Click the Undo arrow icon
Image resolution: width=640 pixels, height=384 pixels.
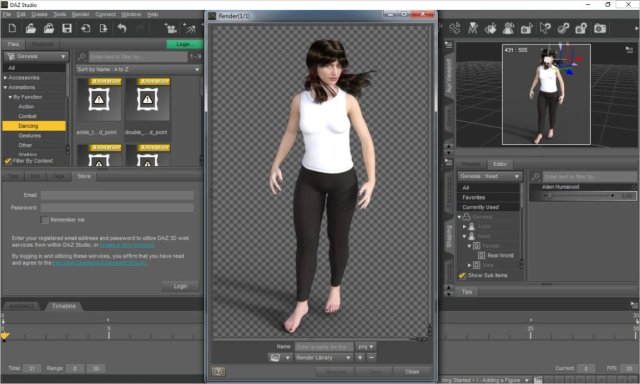[122, 28]
